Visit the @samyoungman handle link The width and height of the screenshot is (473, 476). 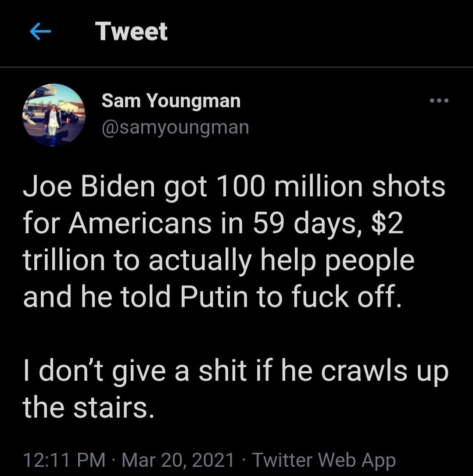[x=176, y=127]
